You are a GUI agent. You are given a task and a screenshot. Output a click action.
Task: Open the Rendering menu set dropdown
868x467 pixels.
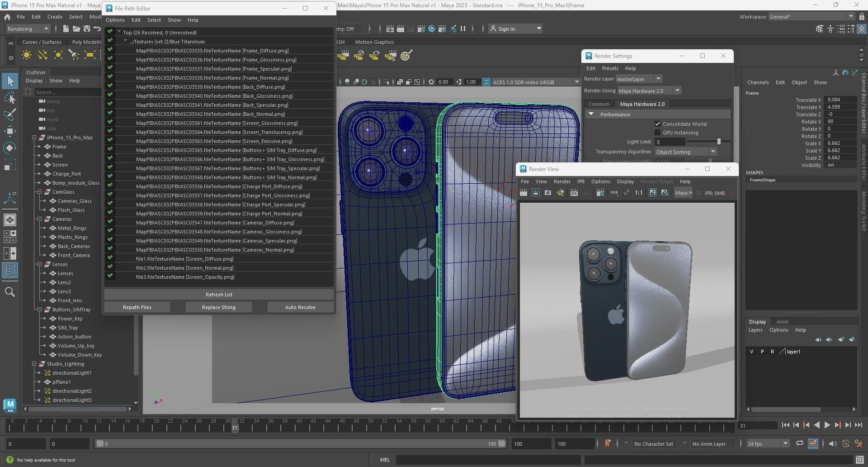click(x=28, y=29)
